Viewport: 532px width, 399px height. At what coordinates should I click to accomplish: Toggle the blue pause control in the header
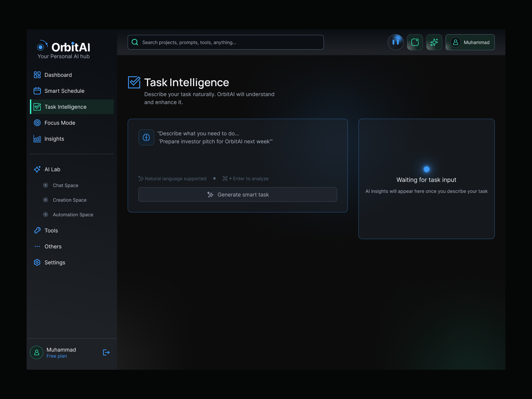click(x=396, y=42)
